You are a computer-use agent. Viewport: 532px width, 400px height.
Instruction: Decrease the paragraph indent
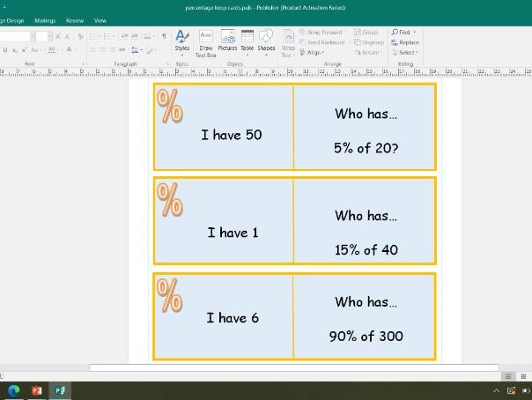coord(125,36)
